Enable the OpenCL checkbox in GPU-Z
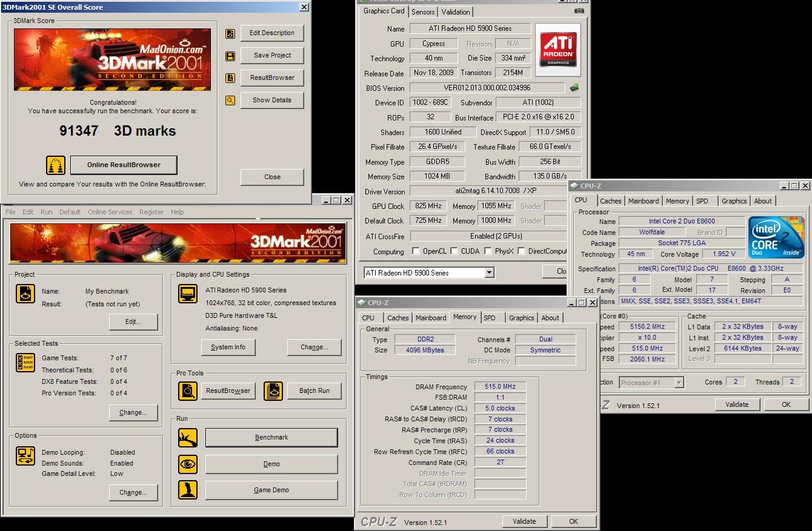This screenshot has width=812, height=531. (416, 251)
